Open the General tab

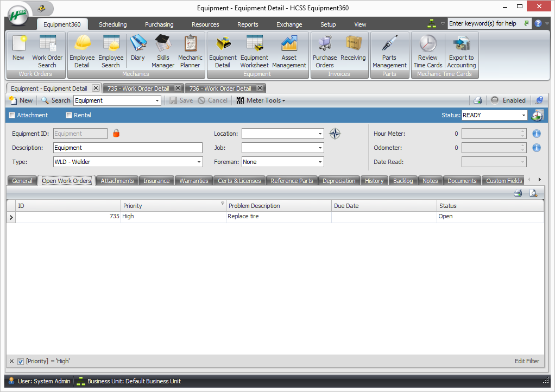click(22, 181)
